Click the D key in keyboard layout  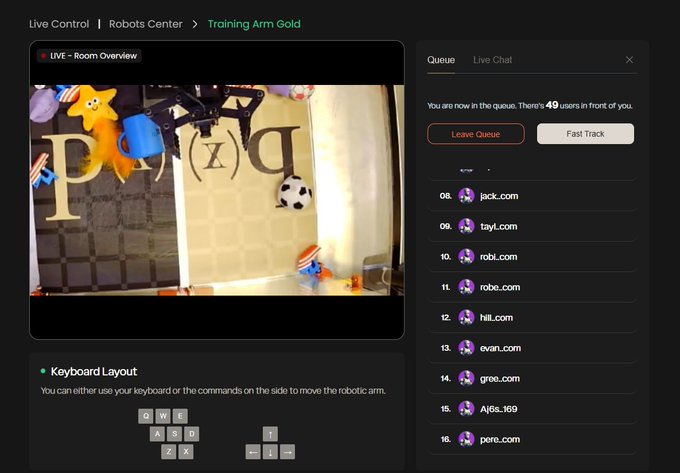192,434
